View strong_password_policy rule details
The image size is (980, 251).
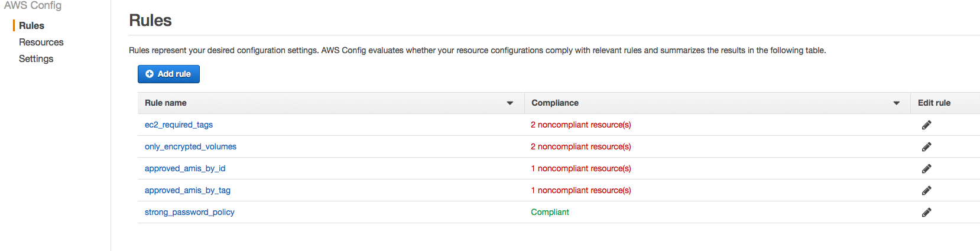pyautogui.click(x=189, y=212)
